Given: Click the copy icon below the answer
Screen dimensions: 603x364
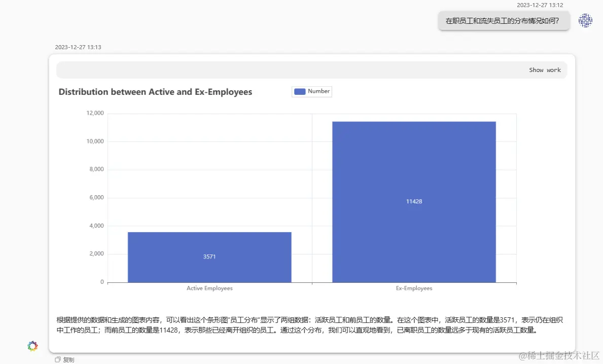Looking at the screenshot, I should point(58,359).
